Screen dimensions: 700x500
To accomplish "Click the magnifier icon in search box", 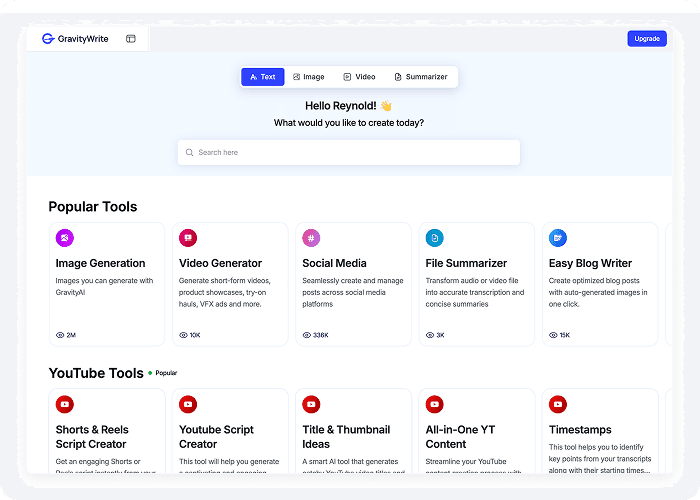I will point(189,153).
